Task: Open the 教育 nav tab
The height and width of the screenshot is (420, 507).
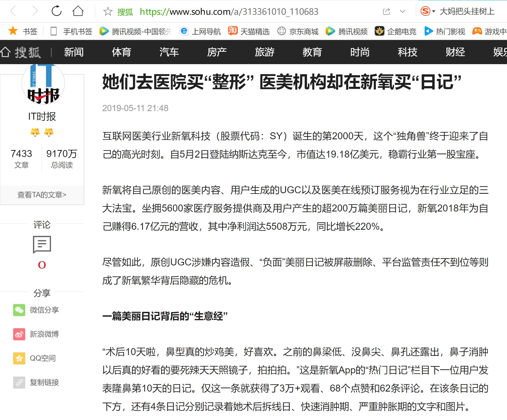Action: pyautogui.click(x=312, y=52)
